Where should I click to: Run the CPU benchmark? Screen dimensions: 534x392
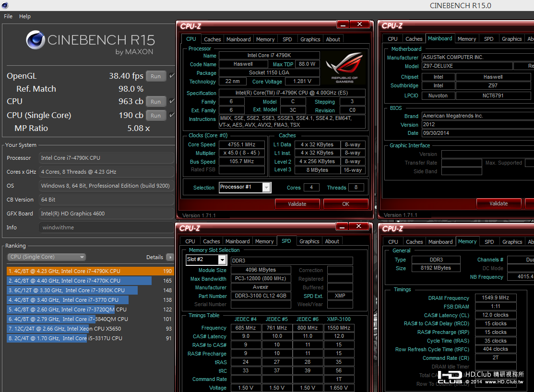pos(155,102)
